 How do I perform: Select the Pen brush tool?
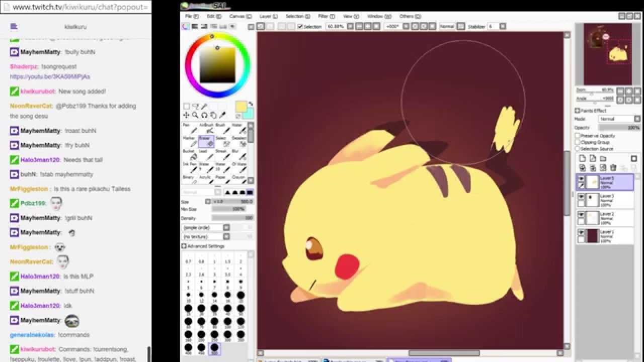[189, 128]
